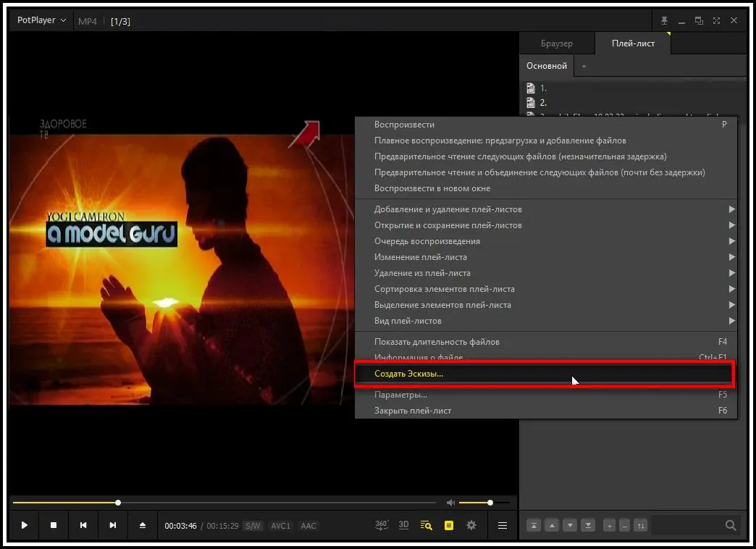
Task: Open the hamburger main menu icon
Action: coord(503,525)
